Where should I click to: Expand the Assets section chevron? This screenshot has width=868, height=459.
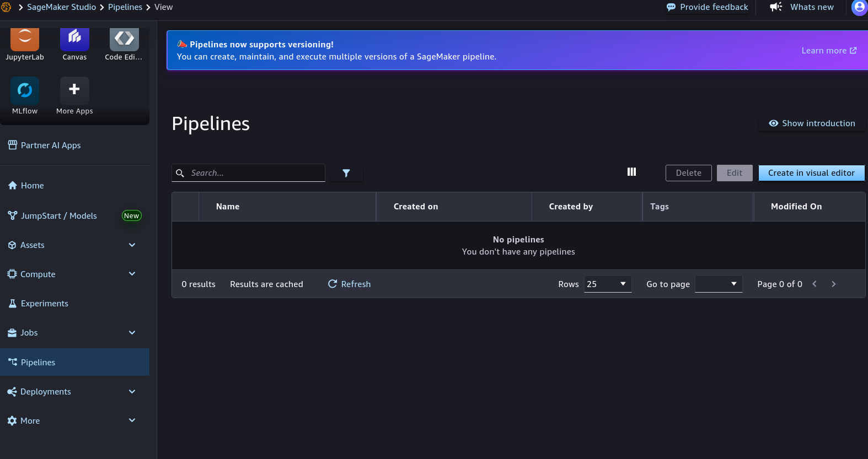point(132,245)
